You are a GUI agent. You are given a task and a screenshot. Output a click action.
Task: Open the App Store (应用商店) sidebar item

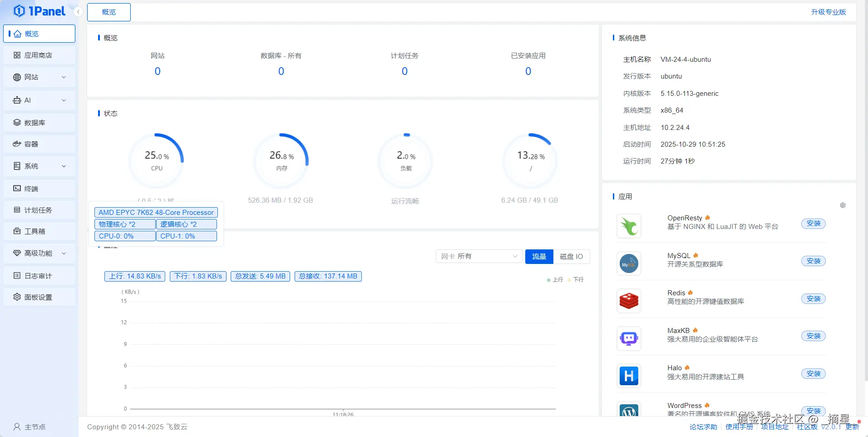(39, 55)
